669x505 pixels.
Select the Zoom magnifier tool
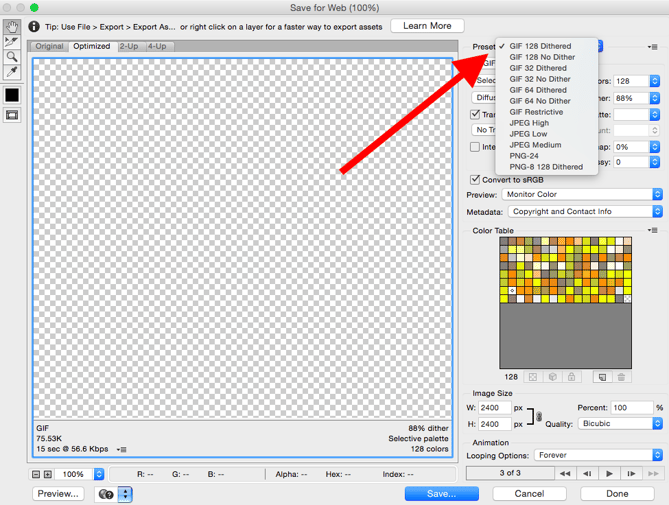click(x=12, y=57)
